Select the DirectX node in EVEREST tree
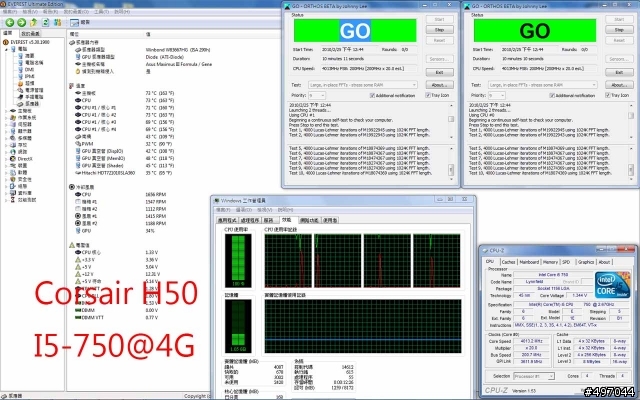 [x=25, y=159]
